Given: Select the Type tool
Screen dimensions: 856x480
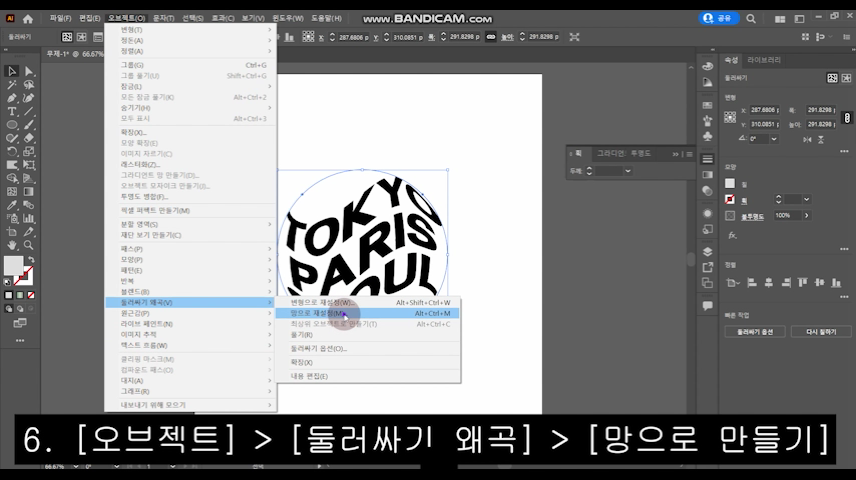Looking at the screenshot, I should point(11,111).
